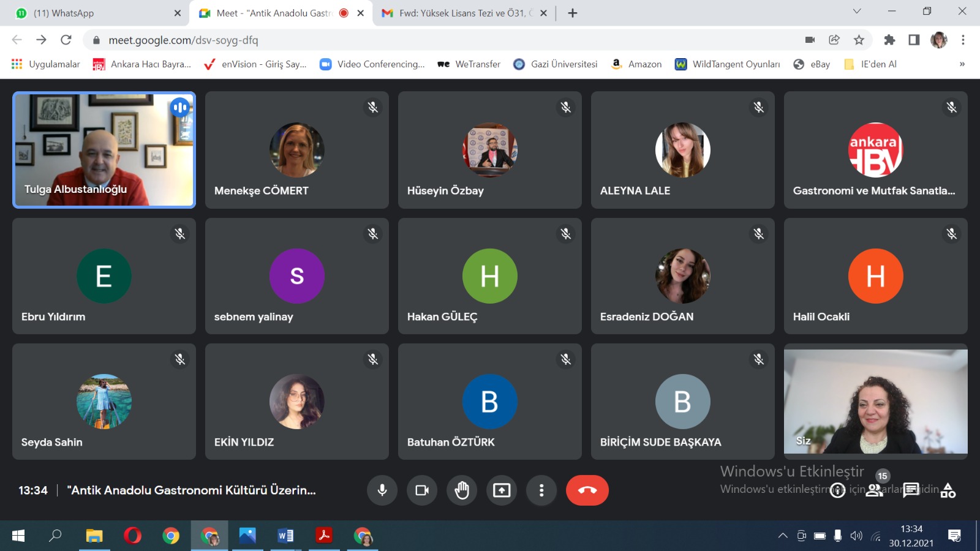
Task: Toggle the Chrome side panel button
Action: click(x=914, y=40)
